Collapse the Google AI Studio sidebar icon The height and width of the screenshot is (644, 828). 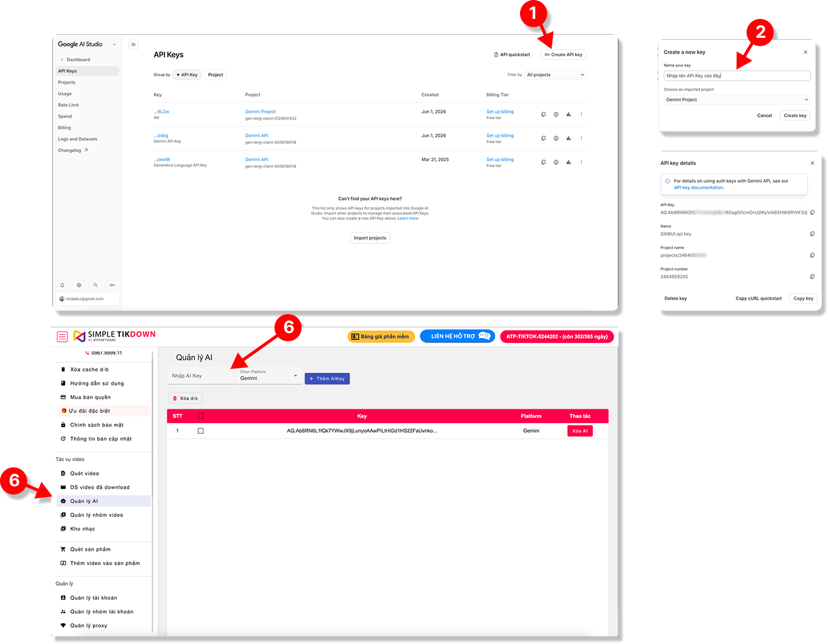(x=133, y=44)
